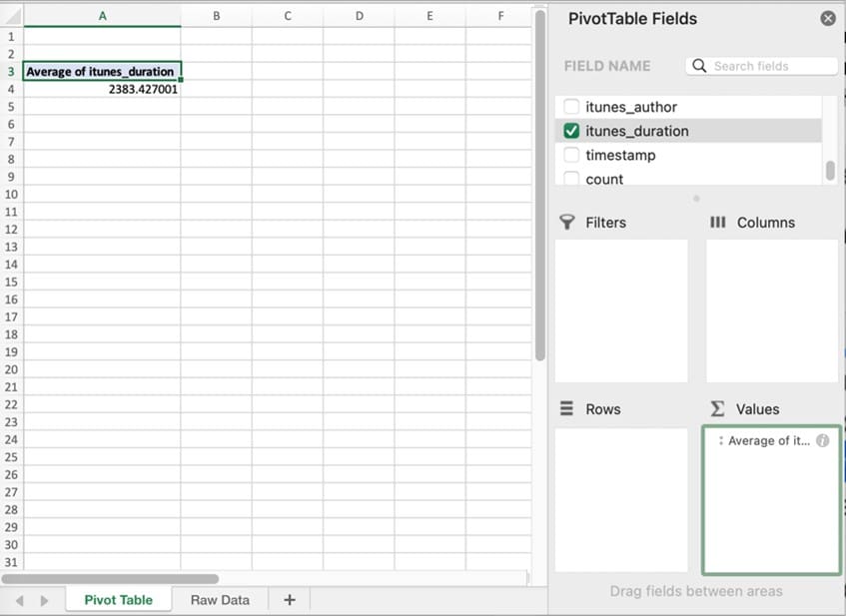Click the horizontal scrollbar of the worksheet
The width and height of the screenshot is (846, 616).
pos(110,579)
